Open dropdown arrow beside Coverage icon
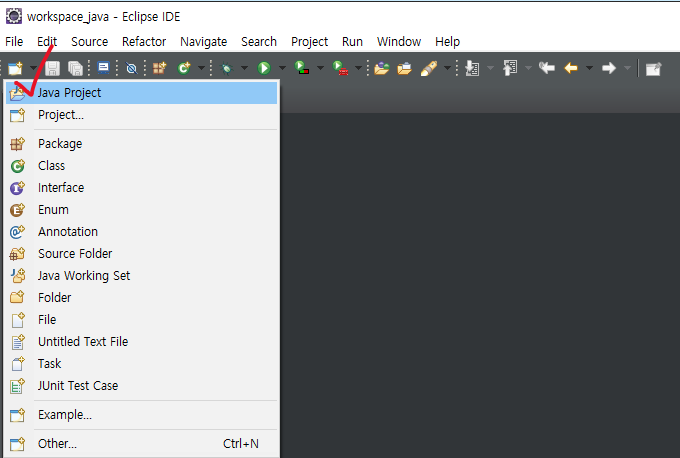680x458 pixels. click(320, 68)
